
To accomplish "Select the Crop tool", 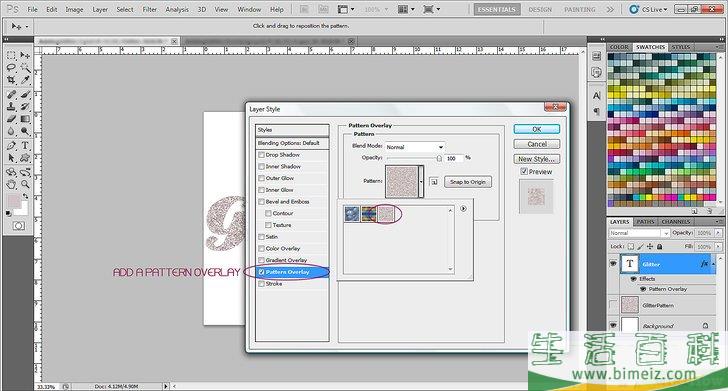I will 11,80.
